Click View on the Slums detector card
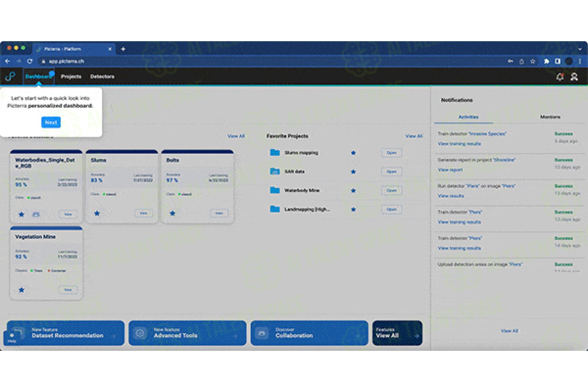Screen dimensions: 588x392 tap(143, 213)
